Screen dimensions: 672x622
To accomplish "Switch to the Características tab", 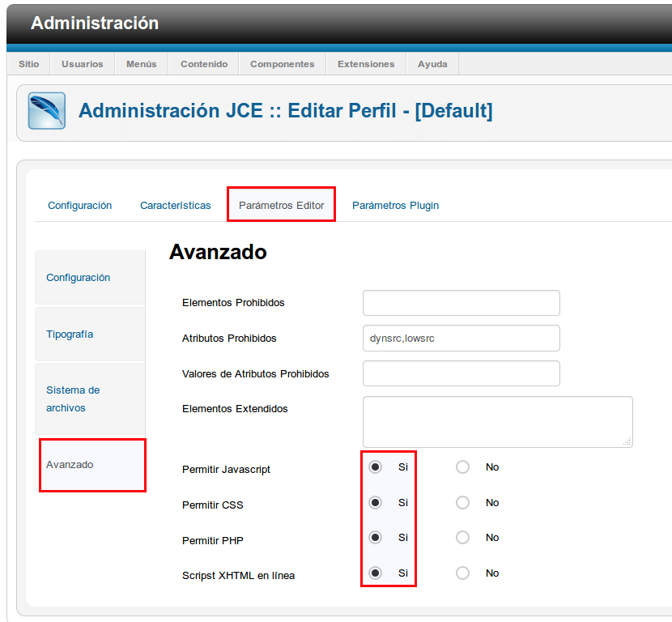I will pos(175,206).
